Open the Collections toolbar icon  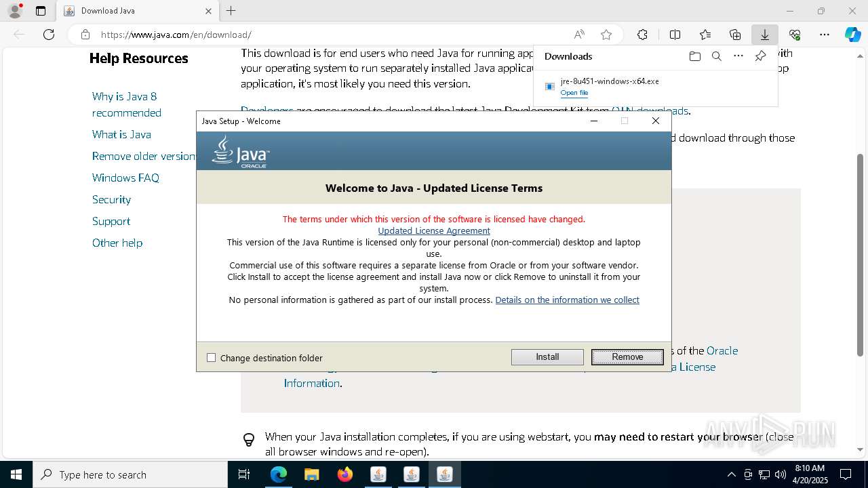735,35
